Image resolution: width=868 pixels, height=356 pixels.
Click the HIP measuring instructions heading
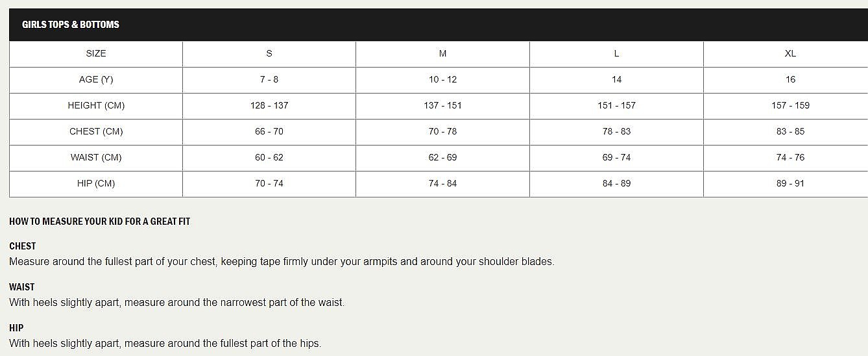(16, 328)
